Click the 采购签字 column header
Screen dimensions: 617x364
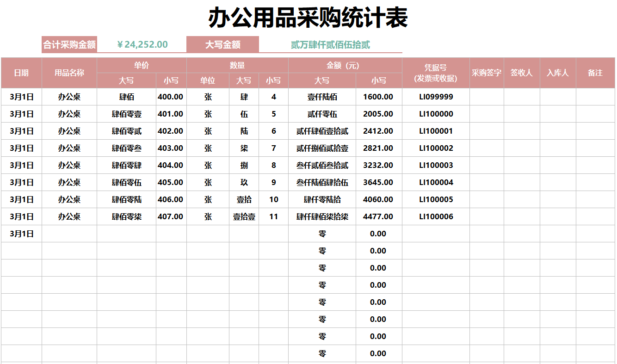click(x=487, y=73)
